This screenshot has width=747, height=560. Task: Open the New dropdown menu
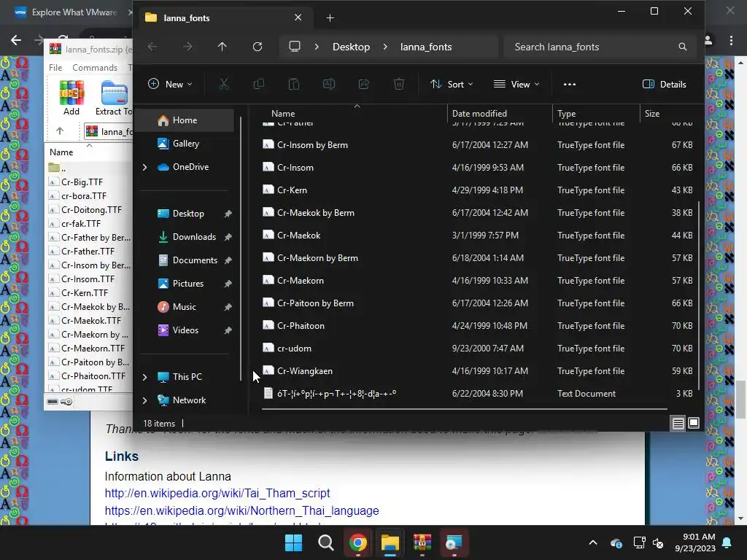pyautogui.click(x=170, y=85)
